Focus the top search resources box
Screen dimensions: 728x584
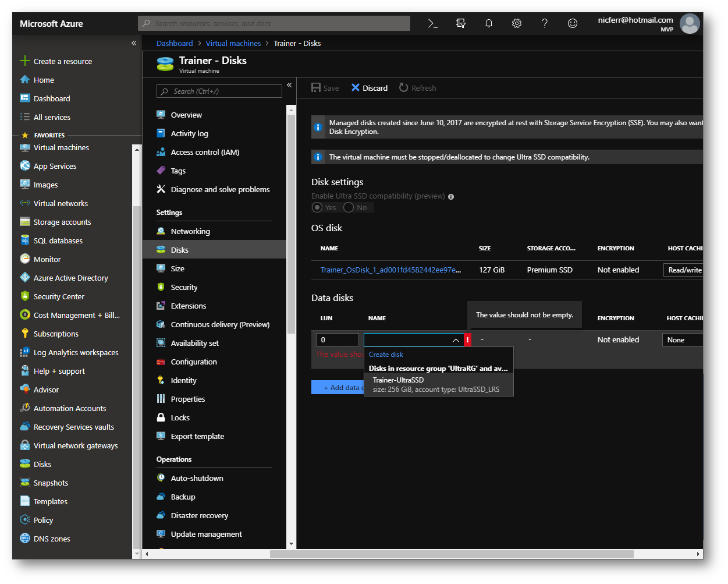[x=274, y=23]
